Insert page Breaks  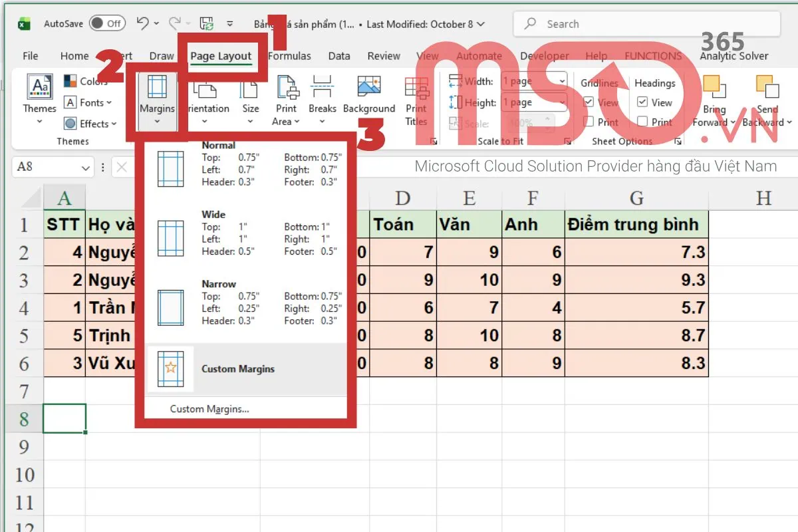pos(323,100)
